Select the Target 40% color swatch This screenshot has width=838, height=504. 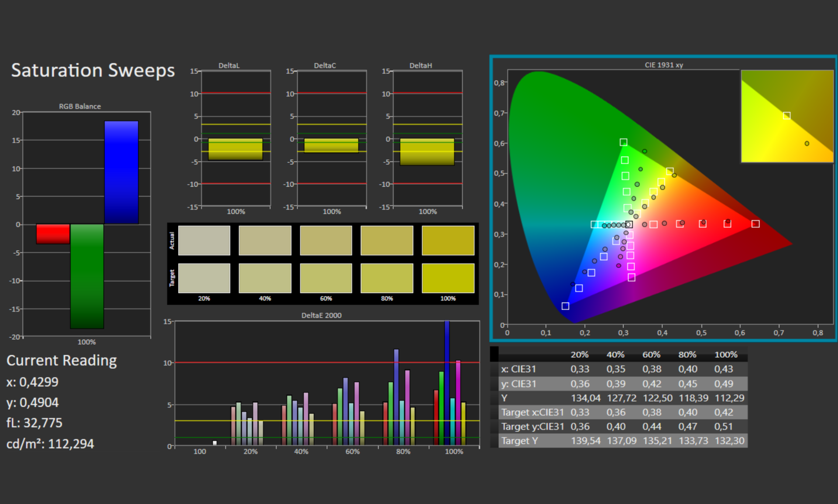click(265, 278)
